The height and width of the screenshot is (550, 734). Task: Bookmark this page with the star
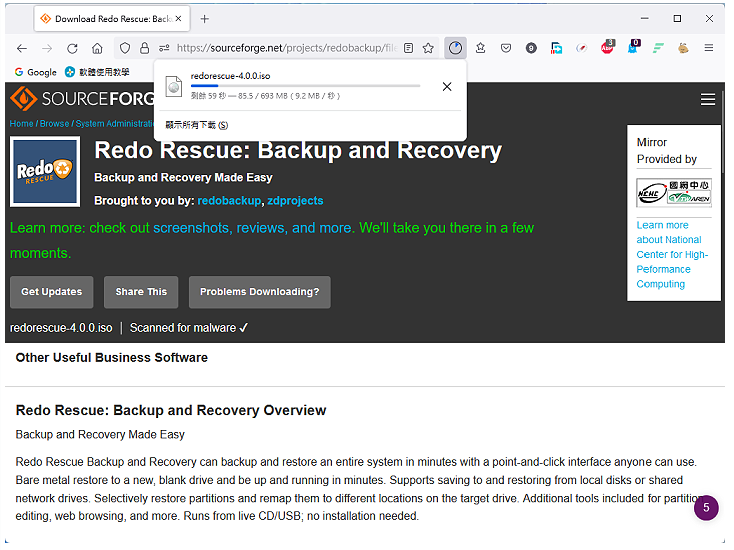tap(428, 48)
